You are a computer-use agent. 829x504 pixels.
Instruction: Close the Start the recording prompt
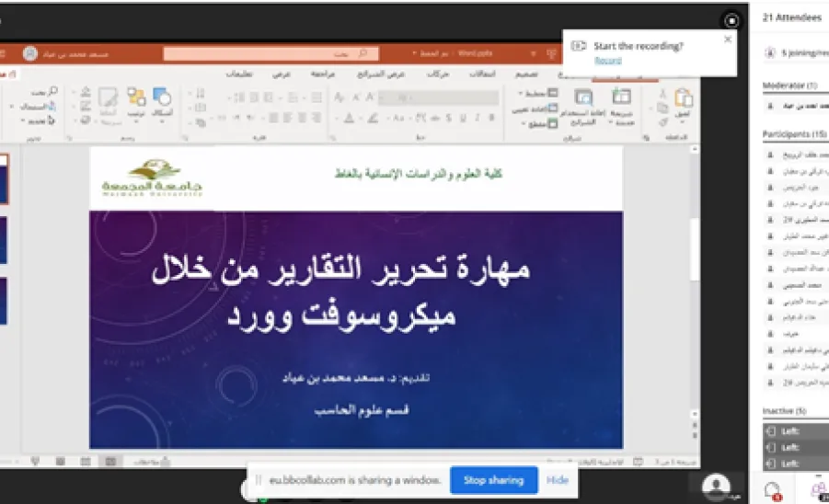(728, 40)
